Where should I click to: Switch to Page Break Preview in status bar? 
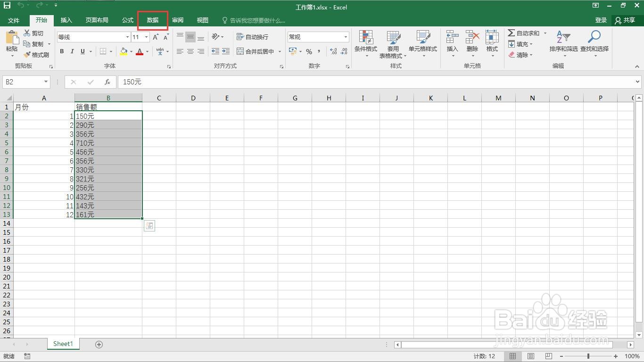(549, 356)
